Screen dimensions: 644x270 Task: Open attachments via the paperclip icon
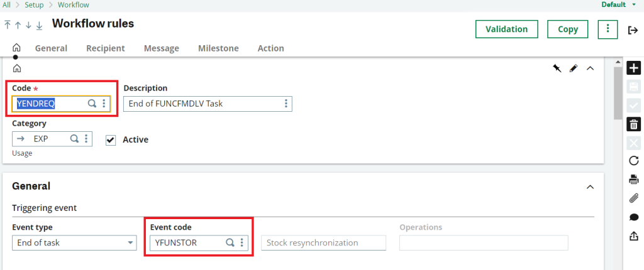[634, 198]
